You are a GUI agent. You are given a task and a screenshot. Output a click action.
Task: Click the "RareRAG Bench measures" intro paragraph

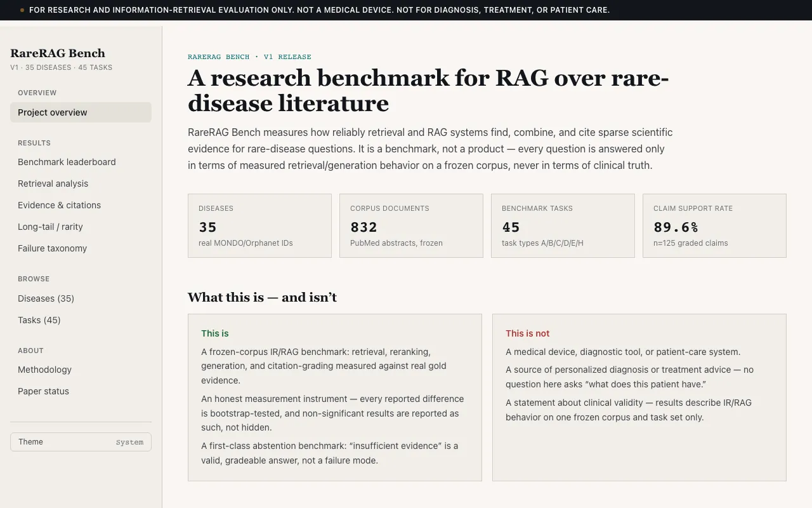(430, 149)
